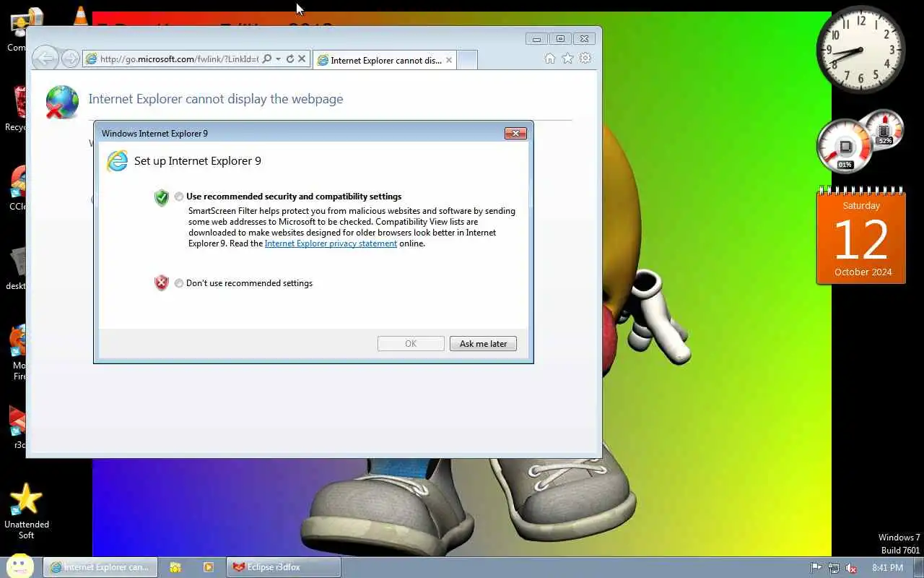Click the refresh icon in address bar
This screenshot has height=578, width=924.
pos(290,59)
